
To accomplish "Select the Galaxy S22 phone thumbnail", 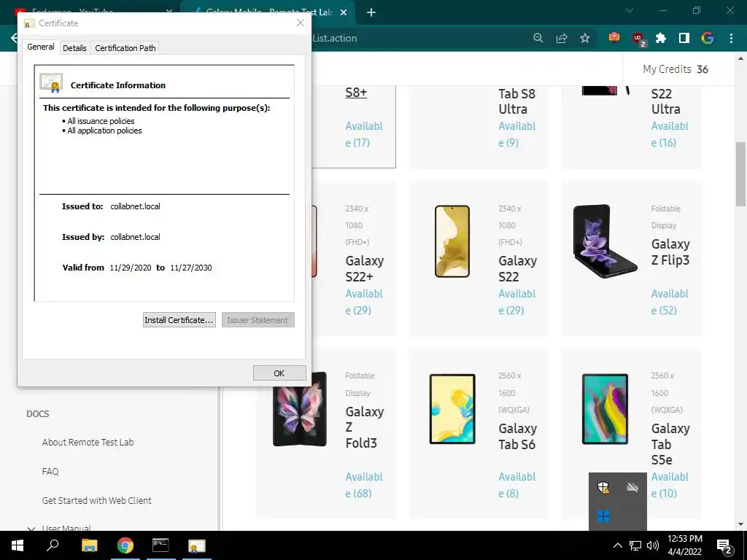I will (452, 241).
